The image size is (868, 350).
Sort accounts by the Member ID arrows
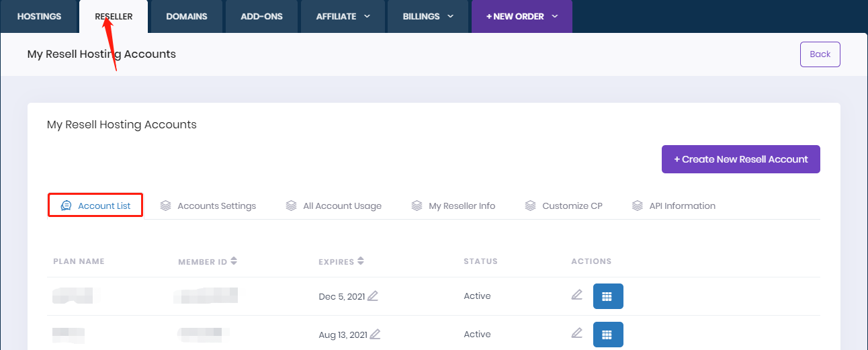[x=234, y=261]
